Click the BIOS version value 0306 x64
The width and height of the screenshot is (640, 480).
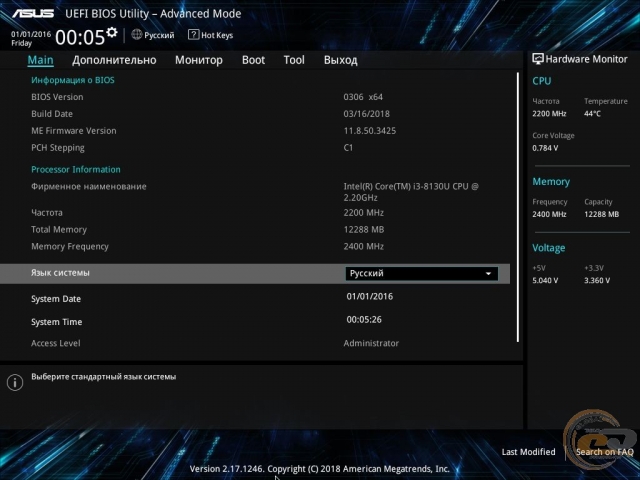(x=363, y=97)
